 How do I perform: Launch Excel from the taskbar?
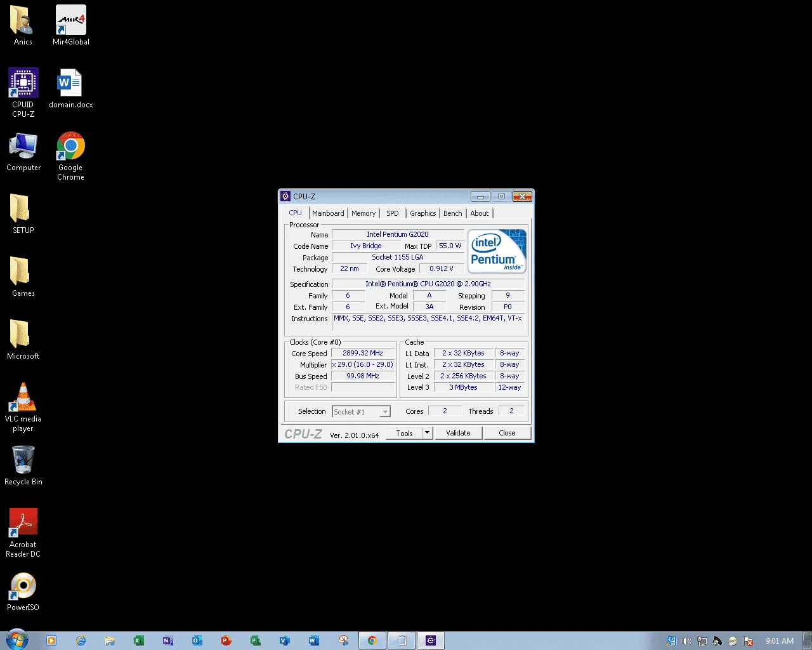pyautogui.click(x=139, y=640)
